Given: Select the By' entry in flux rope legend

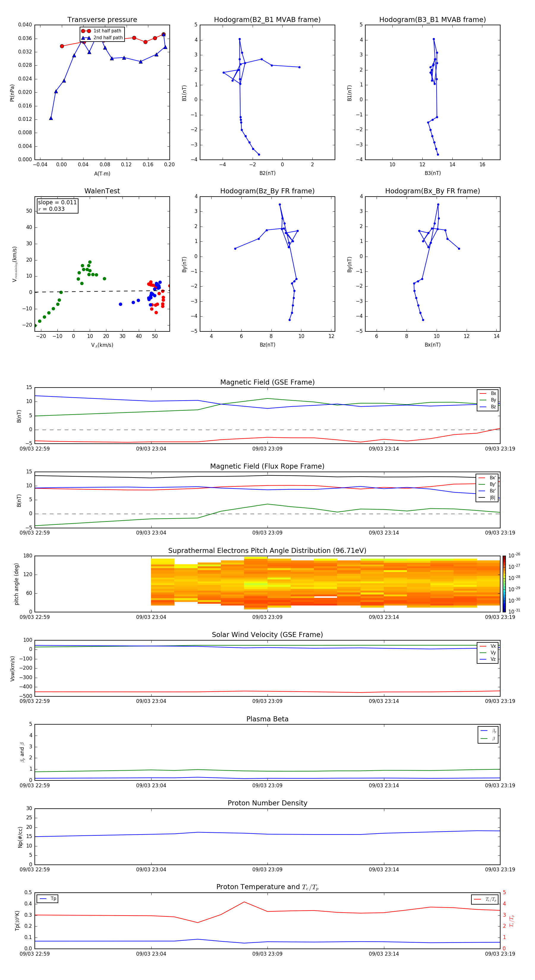Looking at the screenshot, I should point(487,484).
